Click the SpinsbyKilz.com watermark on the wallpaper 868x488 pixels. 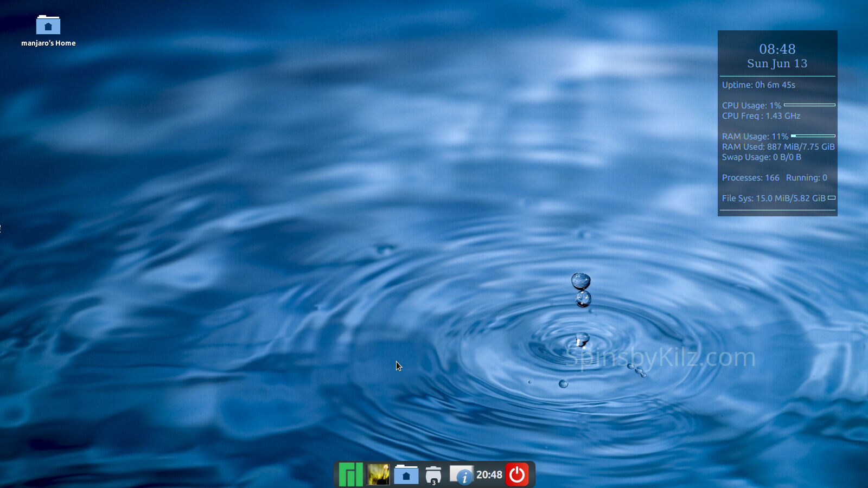660,358
